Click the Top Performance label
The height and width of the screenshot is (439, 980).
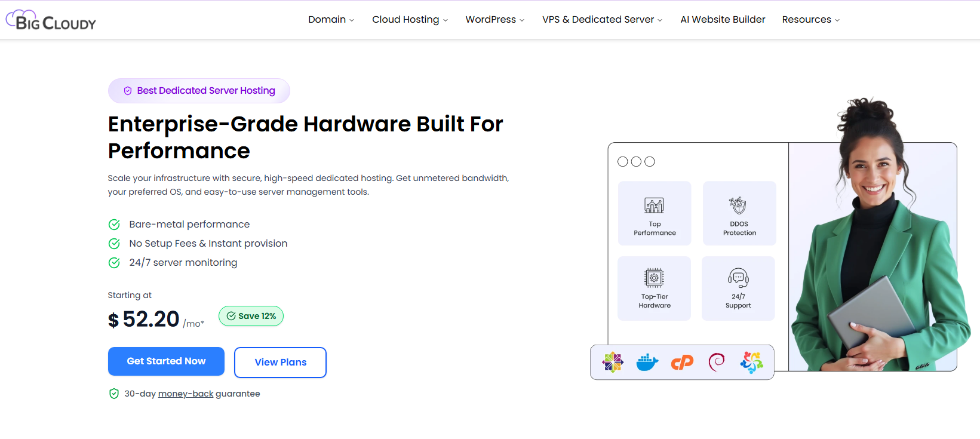click(655, 229)
